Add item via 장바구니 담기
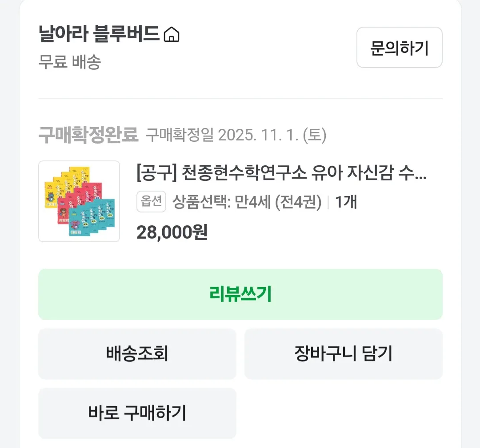480x448 pixels. click(x=343, y=354)
